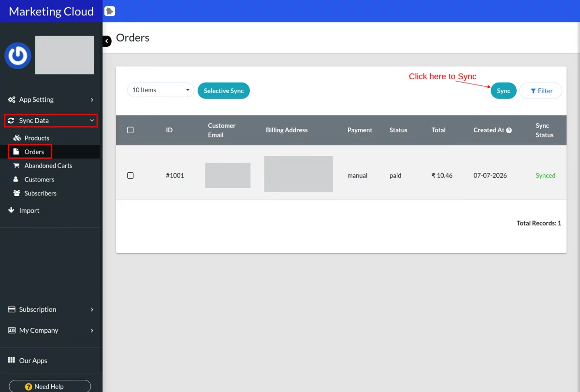Click the Total column header
This screenshot has width=580, height=392.
point(438,130)
